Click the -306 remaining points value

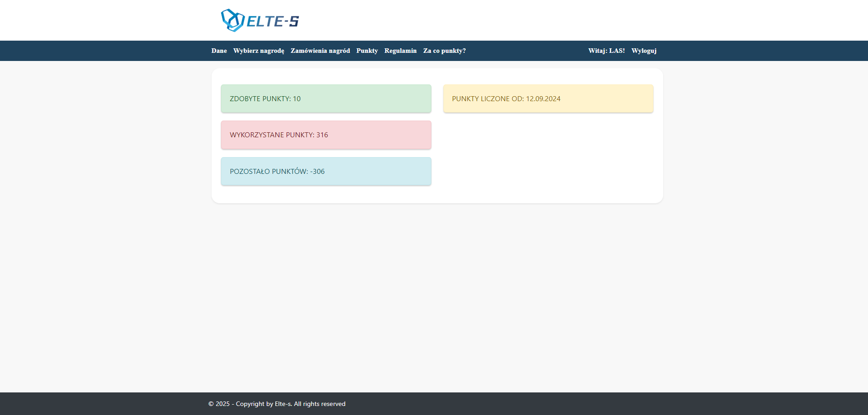(x=317, y=171)
